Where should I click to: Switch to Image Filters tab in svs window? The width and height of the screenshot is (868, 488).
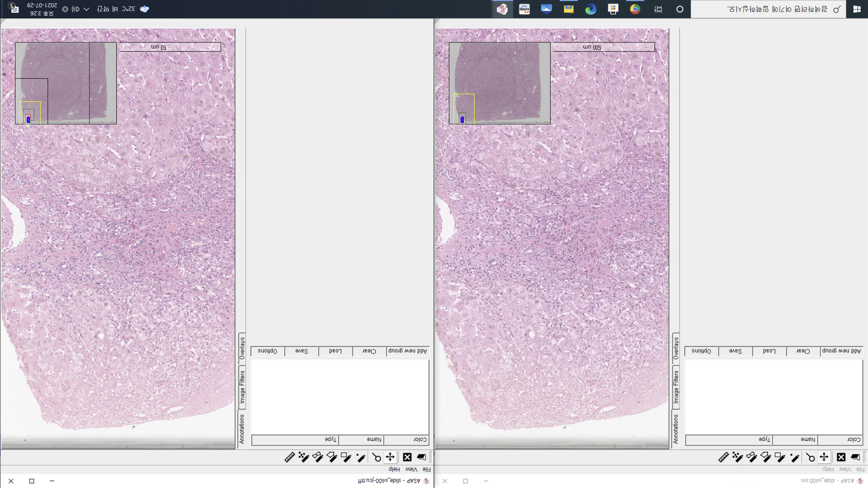(x=676, y=387)
